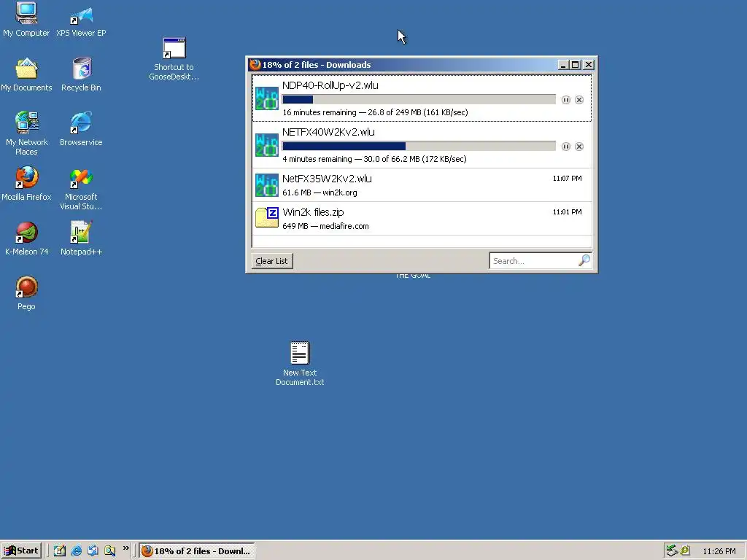Maximize the Downloads window

tap(575, 65)
